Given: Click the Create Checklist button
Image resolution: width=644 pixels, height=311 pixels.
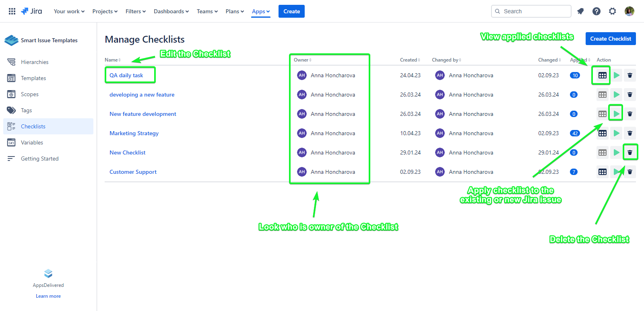Looking at the screenshot, I should pos(610,39).
